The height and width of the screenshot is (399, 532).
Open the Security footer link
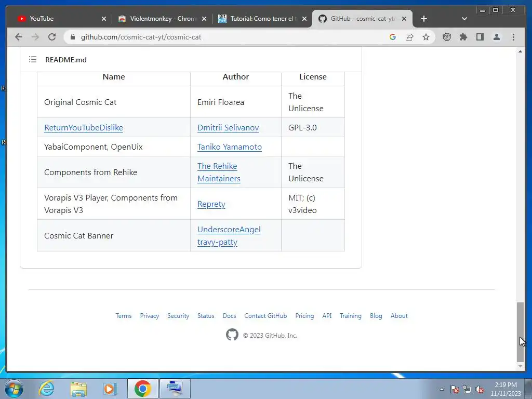[x=178, y=316]
